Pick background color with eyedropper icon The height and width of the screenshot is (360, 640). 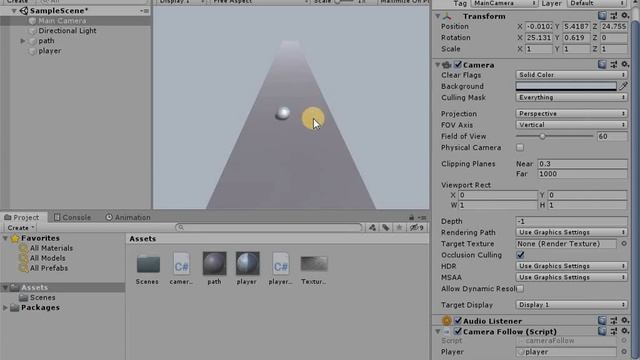click(x=623, y=86)
